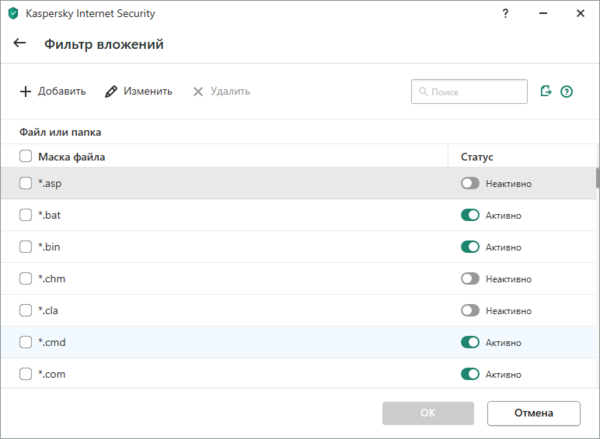Screen dimensions: 600x439
Task: Click the export list icon
Action: pyautogui.click(x=546, y=91)
